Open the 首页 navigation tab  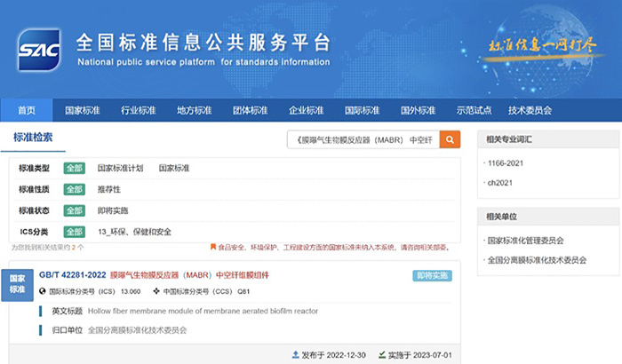click(x=27, y=110)
